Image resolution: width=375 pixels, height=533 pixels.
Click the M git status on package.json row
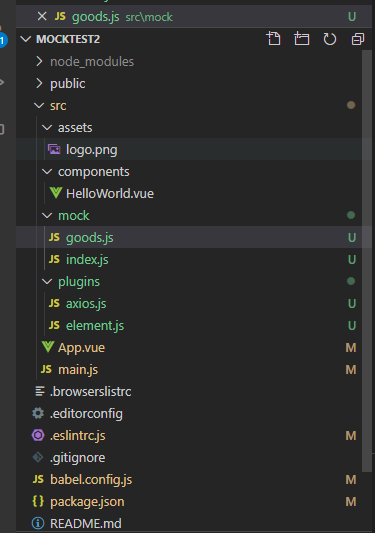point(351,501)
